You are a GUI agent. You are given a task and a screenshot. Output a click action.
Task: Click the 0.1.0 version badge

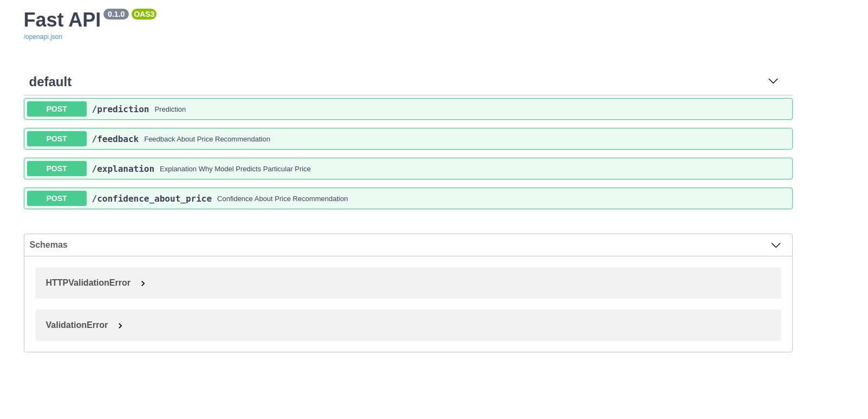[x=116, y=14]
